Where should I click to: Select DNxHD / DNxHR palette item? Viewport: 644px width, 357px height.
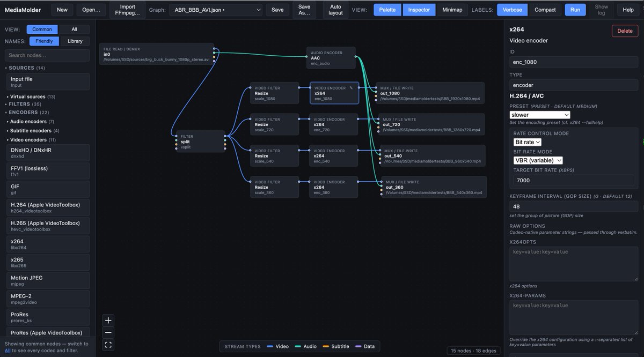pyautogui.click(x=48, y=153)
